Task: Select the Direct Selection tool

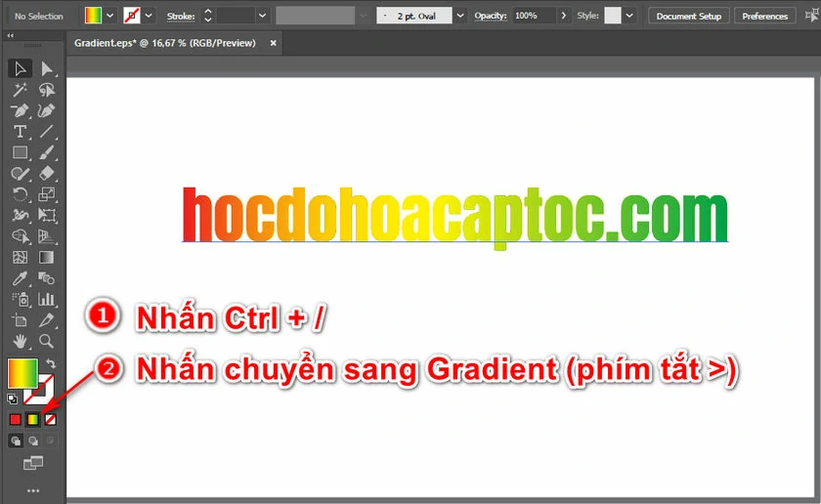Action: (47, 69)
